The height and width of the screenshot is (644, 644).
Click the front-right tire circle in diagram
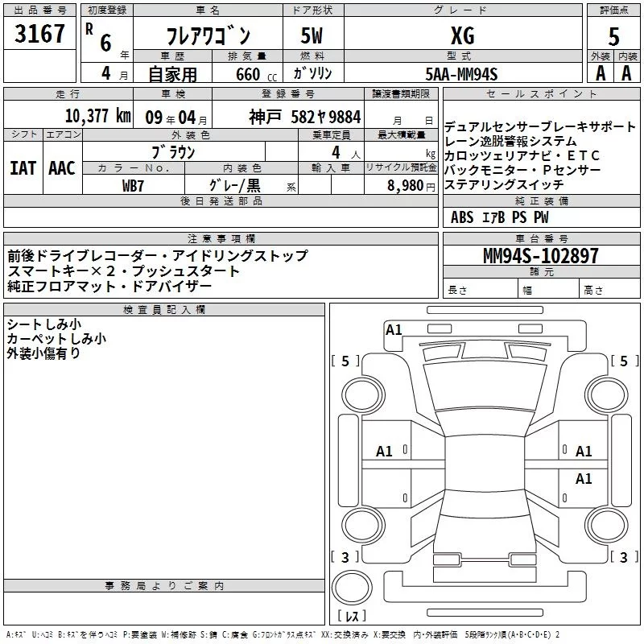click(607, 395)
